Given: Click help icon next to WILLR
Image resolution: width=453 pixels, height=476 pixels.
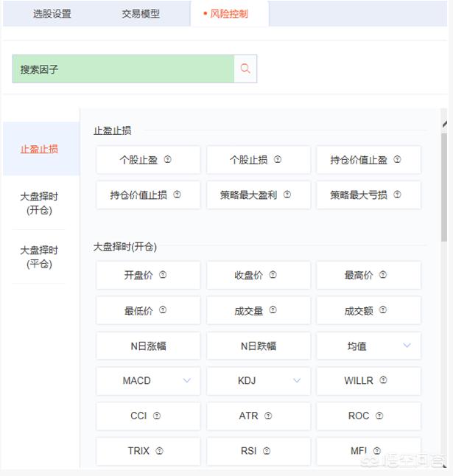Looking at the screenshot, I should [x=383, y=381].
